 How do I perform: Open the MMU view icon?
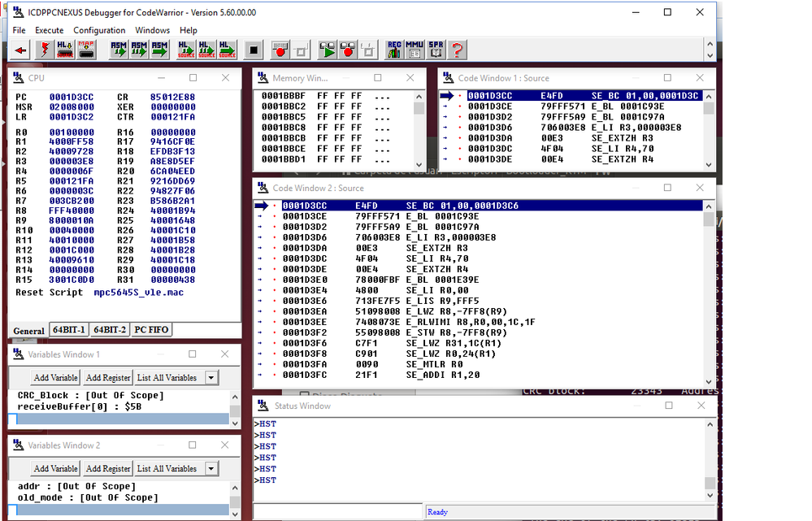(415, 50)
